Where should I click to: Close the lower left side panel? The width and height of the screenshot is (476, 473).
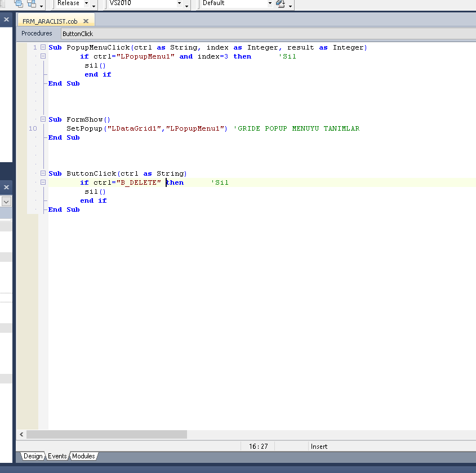coord(6,186)
